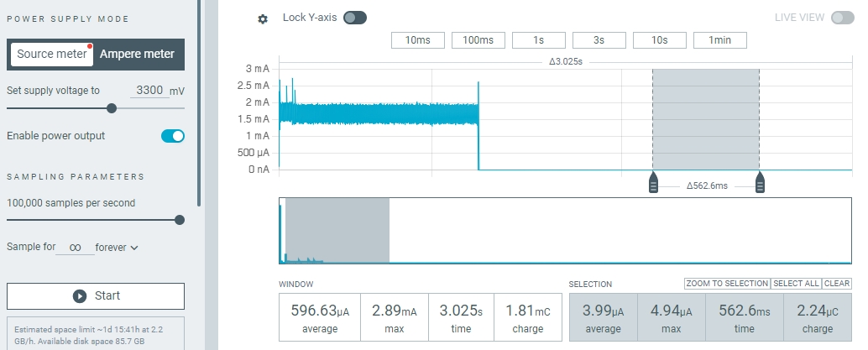
Task: Set the window to 10s
Action: click(x=659, y=40)
